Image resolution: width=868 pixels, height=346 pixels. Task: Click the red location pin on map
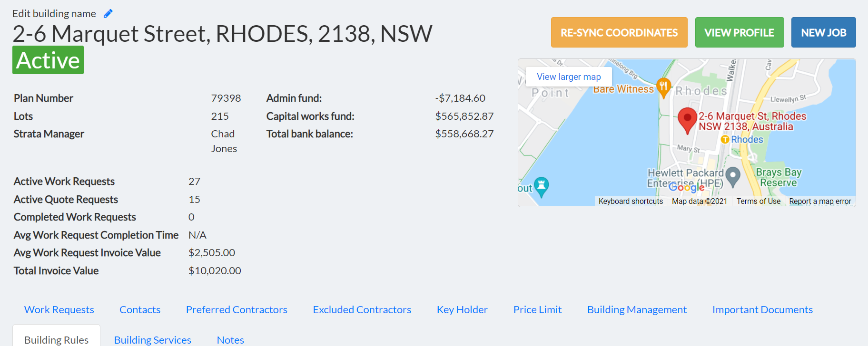687,121
